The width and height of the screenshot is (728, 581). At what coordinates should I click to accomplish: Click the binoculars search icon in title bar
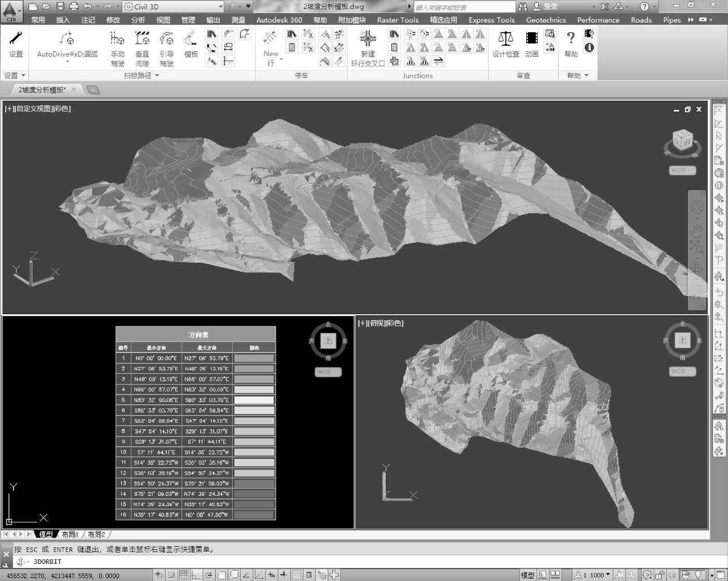tap(523, 6)
